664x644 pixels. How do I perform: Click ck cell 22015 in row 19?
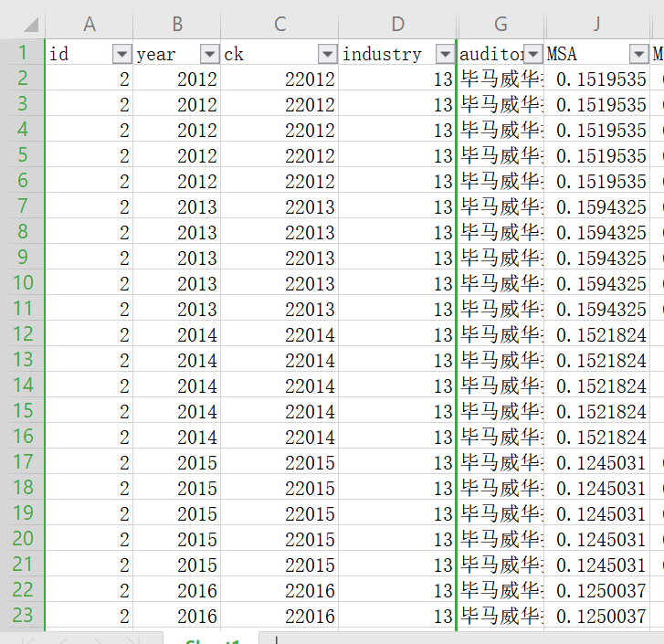[279, 513]
